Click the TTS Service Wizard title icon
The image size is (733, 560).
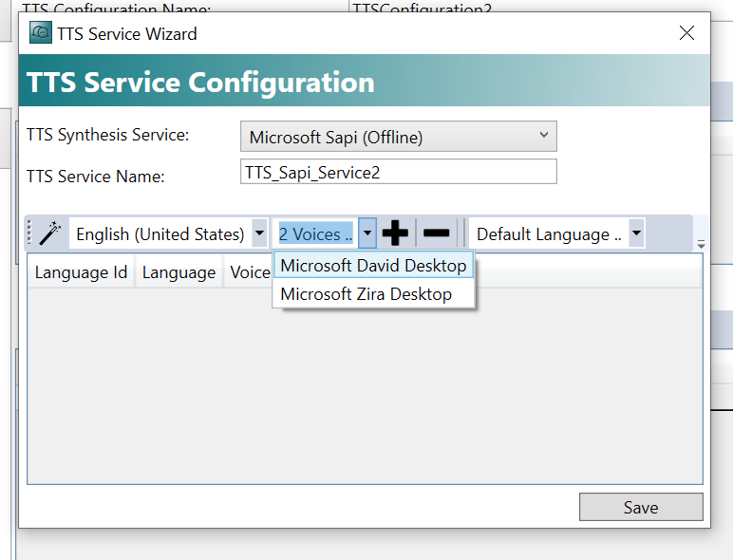click(x=41, y=32)
